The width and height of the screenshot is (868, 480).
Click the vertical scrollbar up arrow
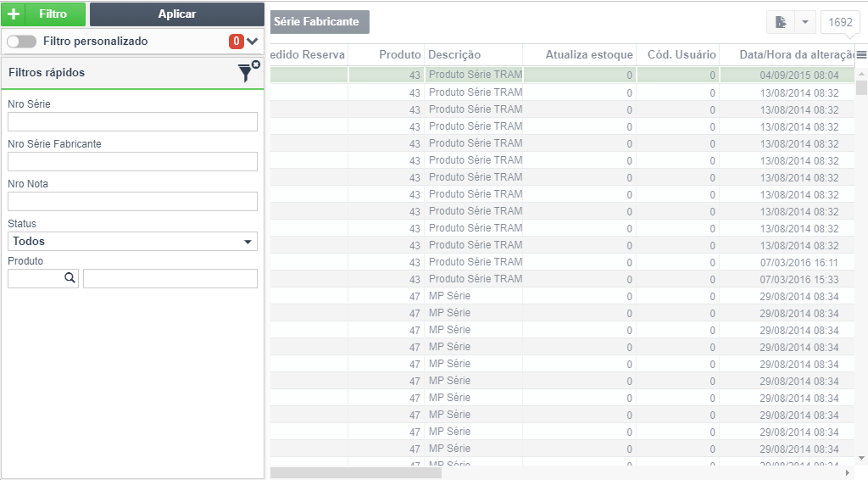tap(861, 74)
